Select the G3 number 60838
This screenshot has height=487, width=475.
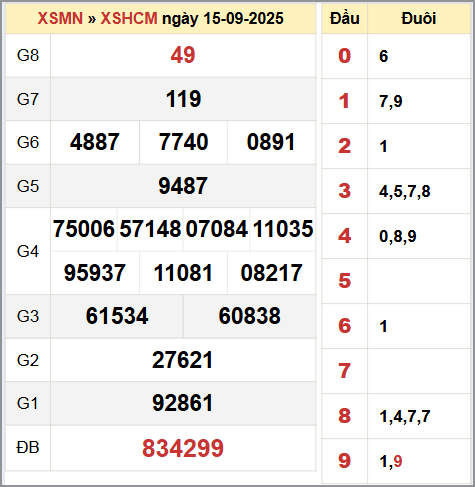pos(250,316)
